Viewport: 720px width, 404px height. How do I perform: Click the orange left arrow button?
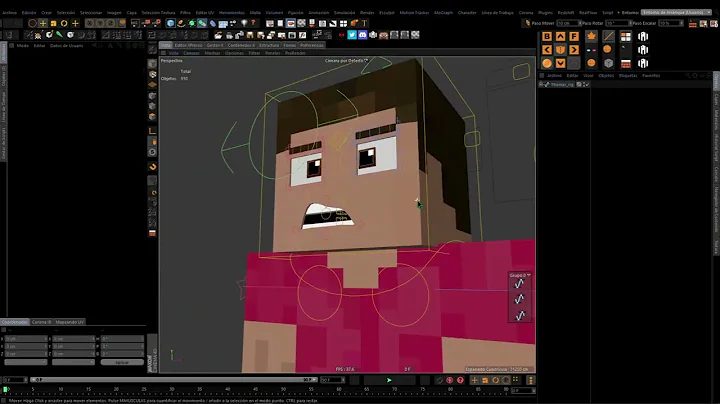pos(547,50)
